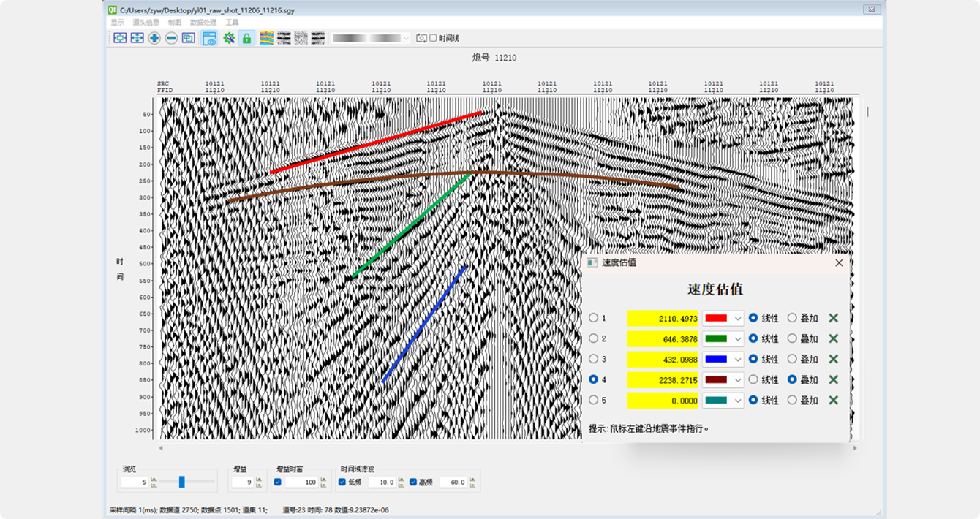Open the 数据处理 menu
Image resolution: width=980 pixels, height=519 pixels.
203,23
